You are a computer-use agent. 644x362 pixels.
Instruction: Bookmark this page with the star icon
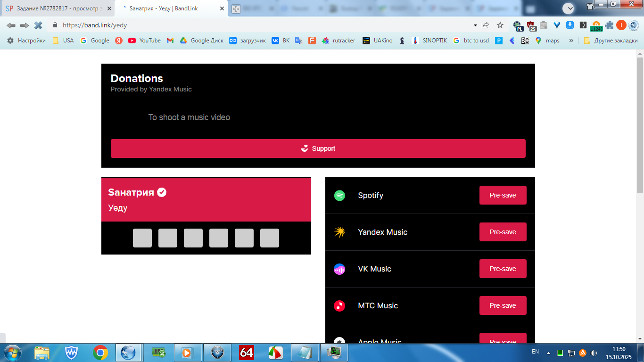(x=500, y=25)
